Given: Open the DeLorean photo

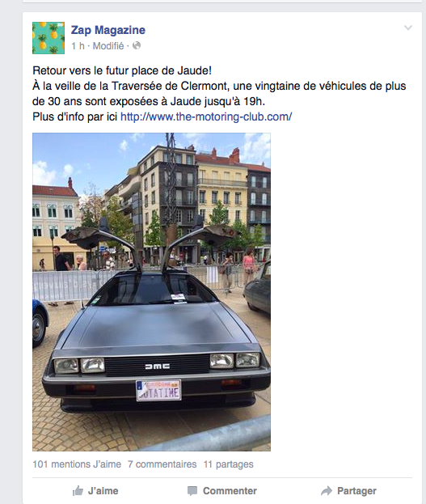Looking at the screenshot, I should coord(151,292).
